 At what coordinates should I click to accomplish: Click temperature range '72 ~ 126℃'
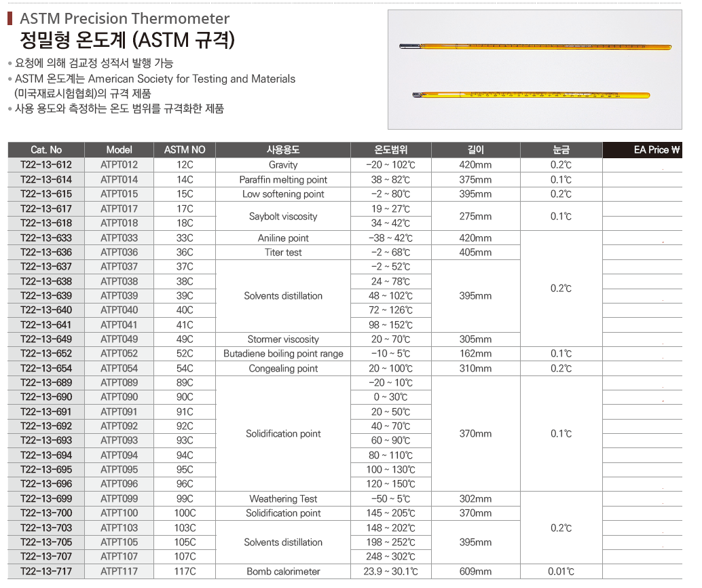[x=391, y=310]
